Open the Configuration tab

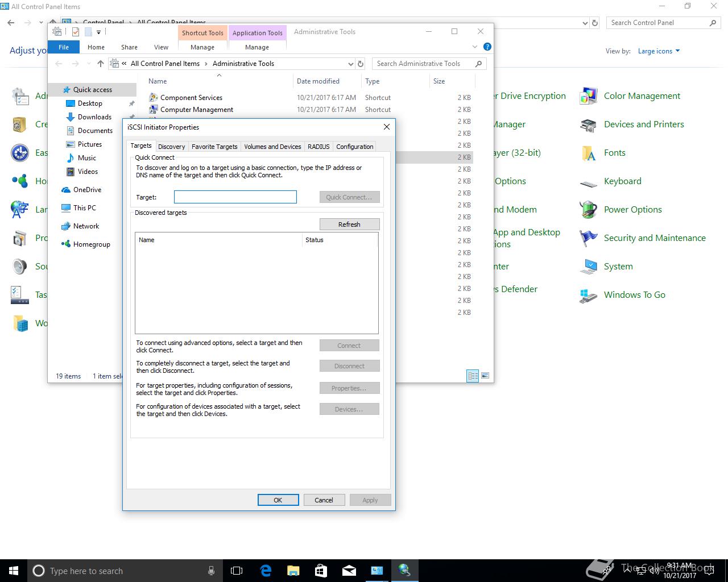pyautogui.click(x=354, y=147)
